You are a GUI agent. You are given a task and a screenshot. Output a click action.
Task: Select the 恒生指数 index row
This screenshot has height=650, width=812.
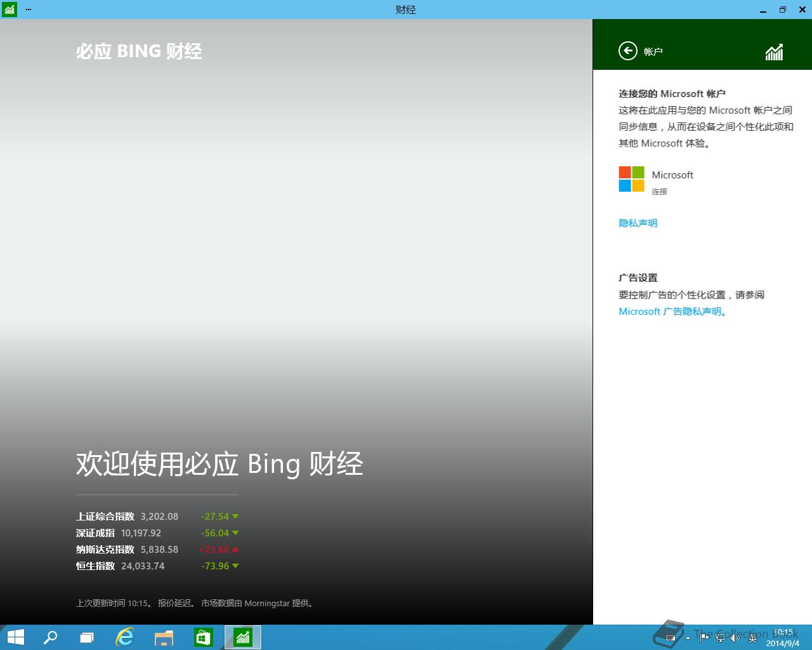pyautogui.click(x=157, y=566)
